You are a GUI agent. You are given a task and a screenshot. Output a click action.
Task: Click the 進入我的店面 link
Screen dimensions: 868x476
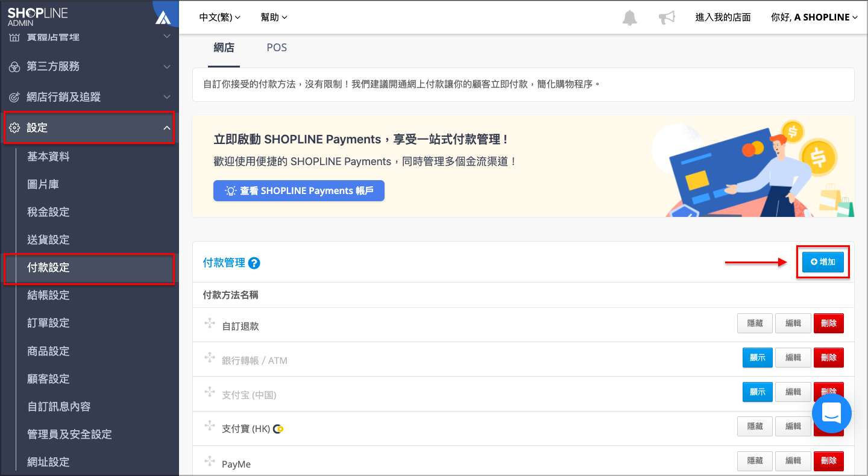click(723, 17)
